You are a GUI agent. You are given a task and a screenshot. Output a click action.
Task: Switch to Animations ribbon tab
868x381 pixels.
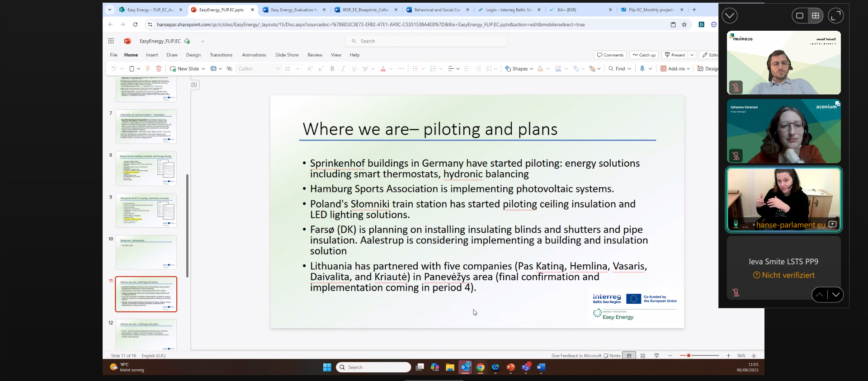(x=254, y=55)
